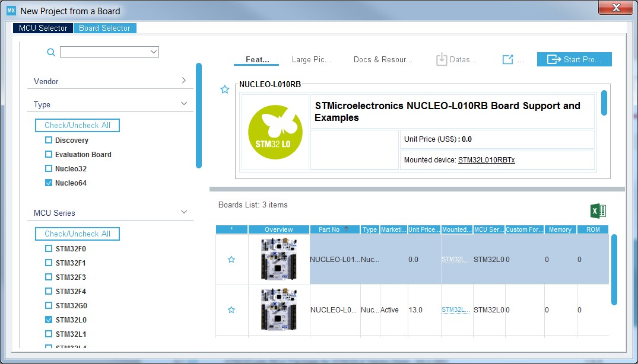Click the MX application icon in title bar

click(x=11, y=11)
